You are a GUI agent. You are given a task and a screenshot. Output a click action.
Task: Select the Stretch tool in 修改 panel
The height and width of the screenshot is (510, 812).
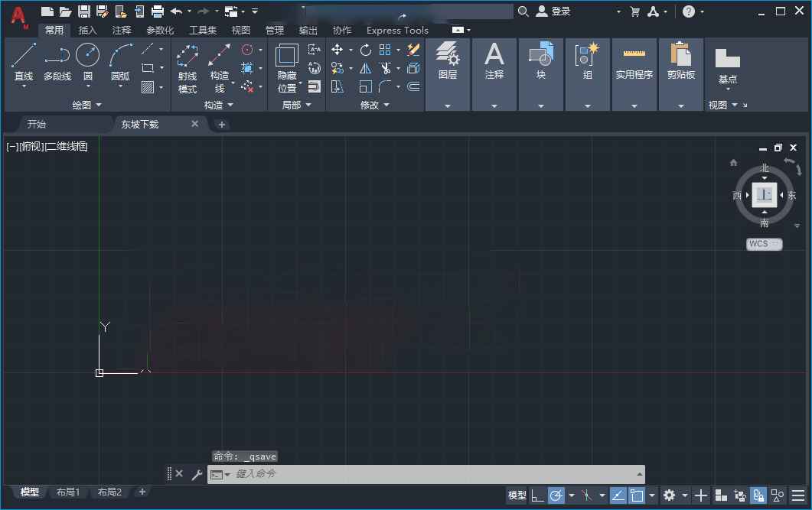(x=338, y=86)
